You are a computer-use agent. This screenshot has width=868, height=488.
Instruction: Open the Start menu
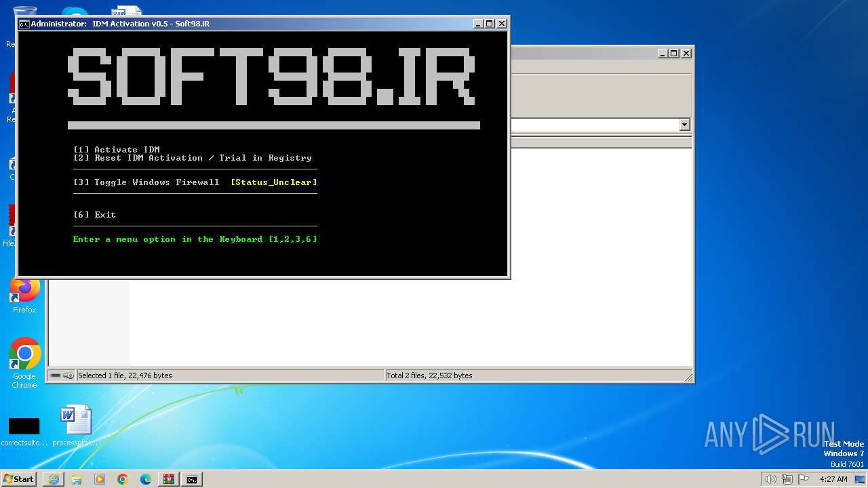point(18,479)
